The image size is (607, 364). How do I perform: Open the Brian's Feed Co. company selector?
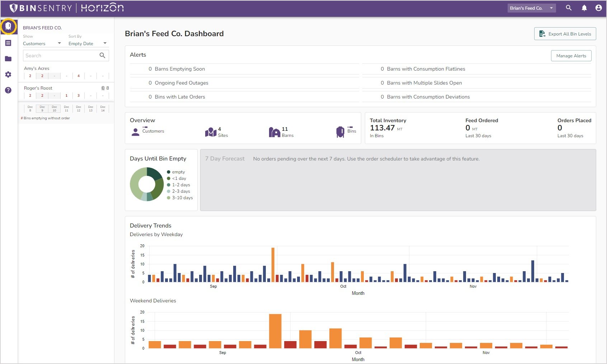point(532,8)
